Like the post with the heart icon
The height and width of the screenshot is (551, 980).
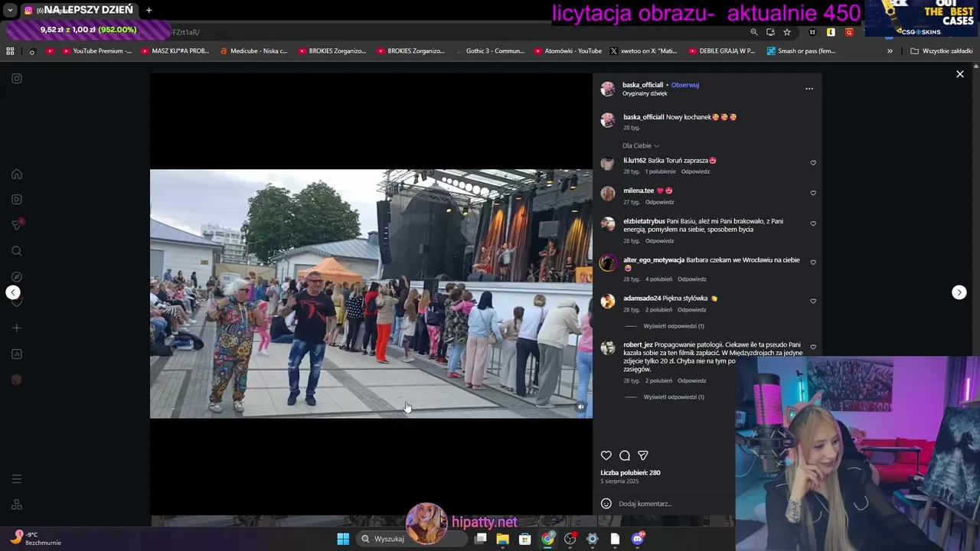606,455
